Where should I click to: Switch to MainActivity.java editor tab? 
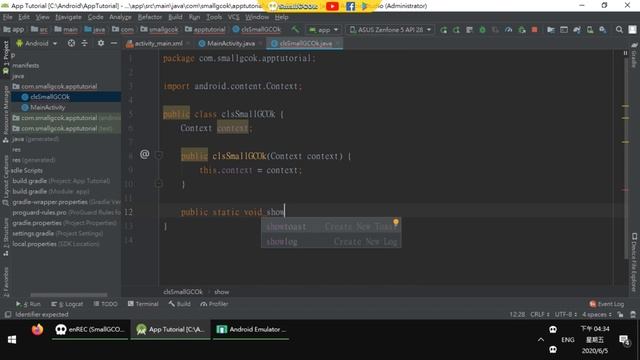[231, 43]
